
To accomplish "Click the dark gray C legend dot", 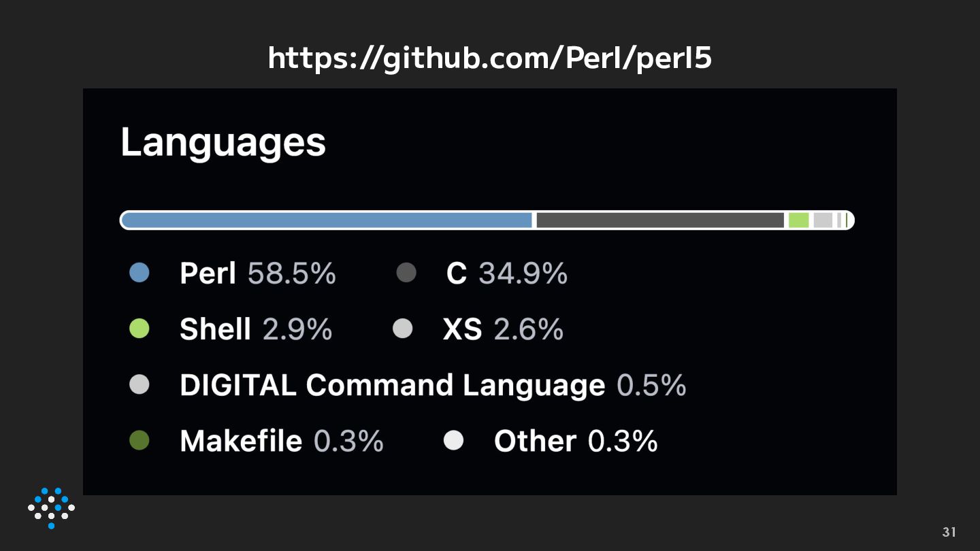I will 406,273.
